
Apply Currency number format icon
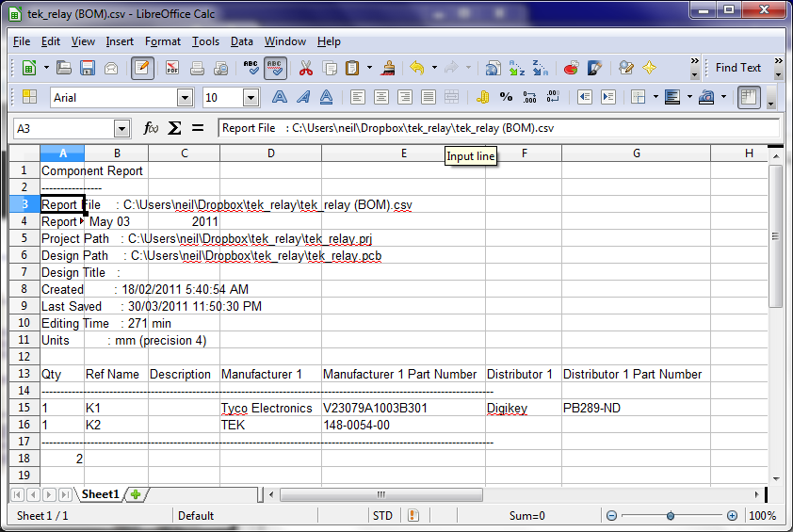tap(482, 97)
